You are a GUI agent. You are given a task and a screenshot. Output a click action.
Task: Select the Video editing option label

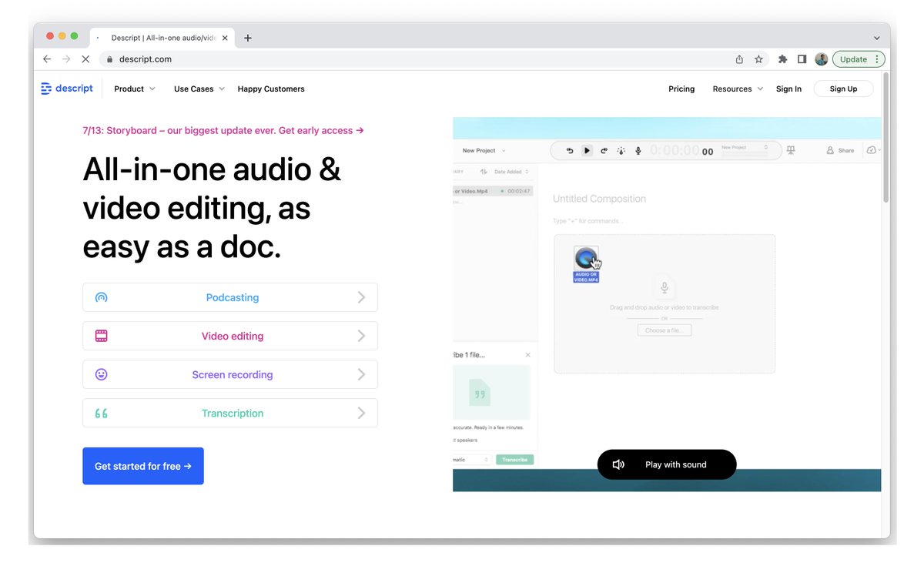[x=233, y=336]
